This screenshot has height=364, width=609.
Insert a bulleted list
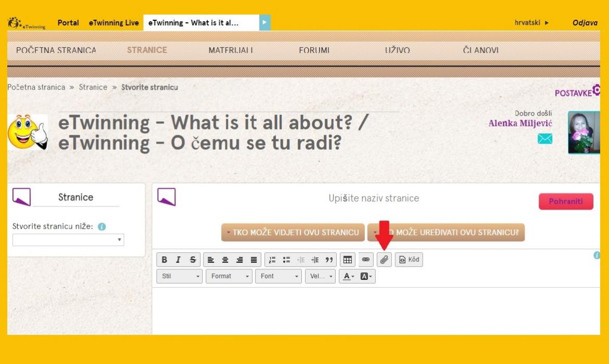coord(286,260)
